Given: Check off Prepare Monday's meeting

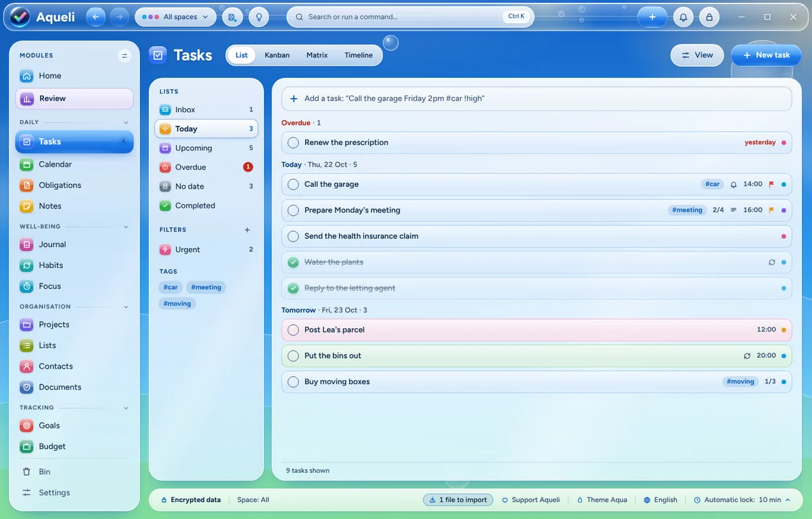Looking at the screenshot, I should [293, 210].
